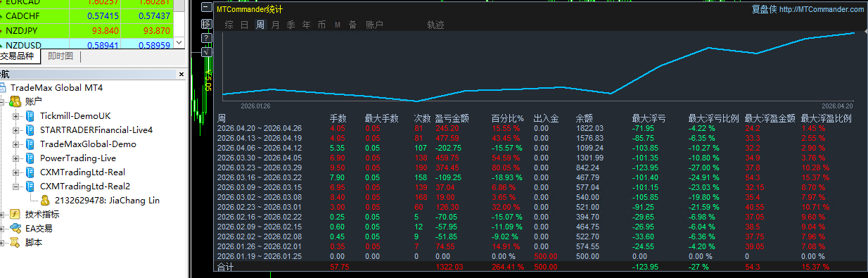Expand the TradeMaxGlobal-Demo node
Screen dimensions: 868x278
click(x=16, y=144)
